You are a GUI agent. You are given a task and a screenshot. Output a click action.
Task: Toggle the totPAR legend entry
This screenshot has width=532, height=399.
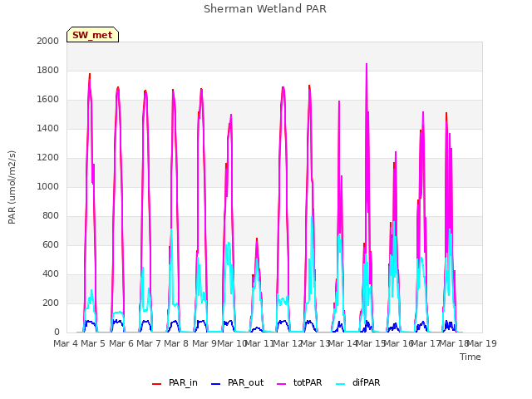[299, 383]
